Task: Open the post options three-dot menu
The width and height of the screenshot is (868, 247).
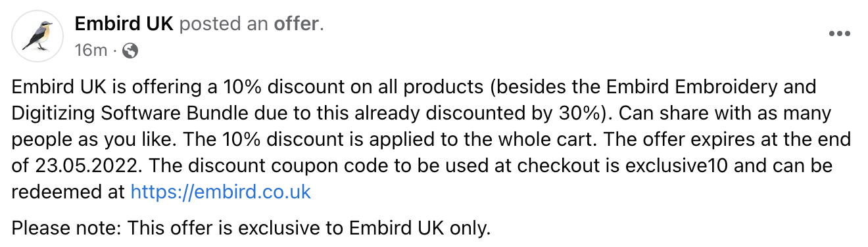Action: coord(840,34)
